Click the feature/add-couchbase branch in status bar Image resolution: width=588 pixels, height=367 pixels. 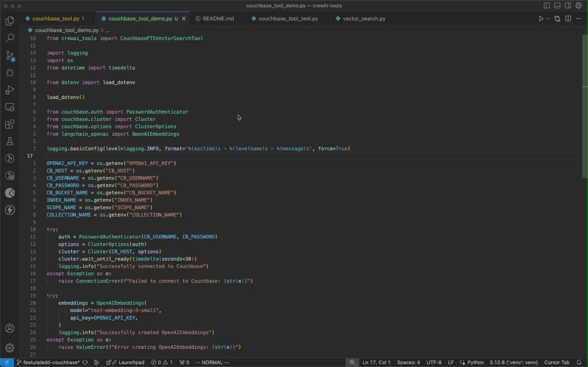(x=48, y=362)
